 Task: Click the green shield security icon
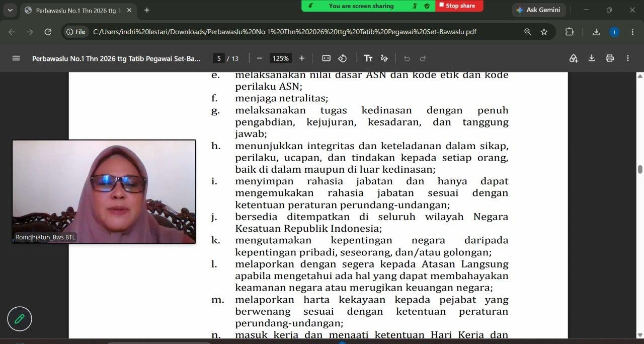tap(427, 6)
